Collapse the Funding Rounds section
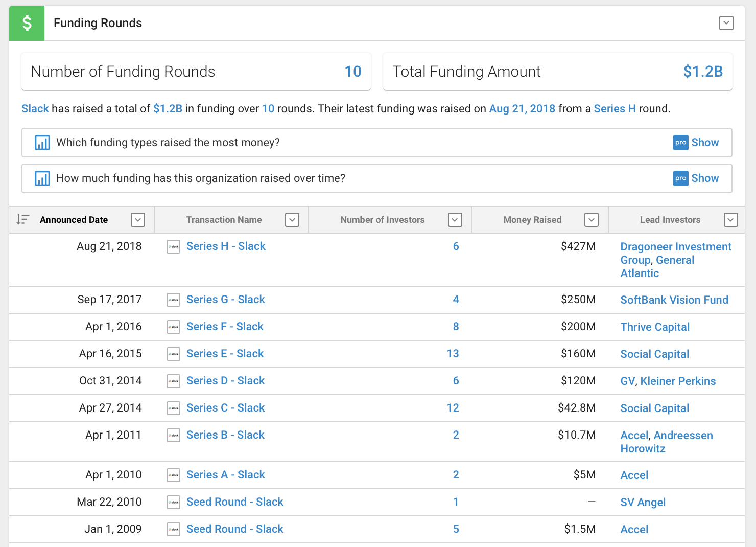756x547 pixels. click(726, 23)
